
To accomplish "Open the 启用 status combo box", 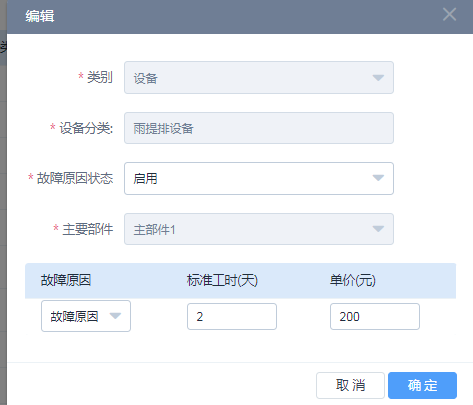I will pos(259,178).
